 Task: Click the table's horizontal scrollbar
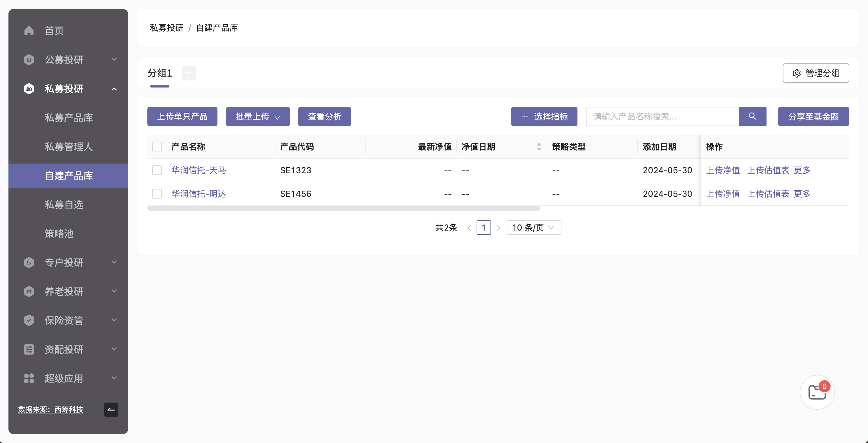tap(343, 208)
